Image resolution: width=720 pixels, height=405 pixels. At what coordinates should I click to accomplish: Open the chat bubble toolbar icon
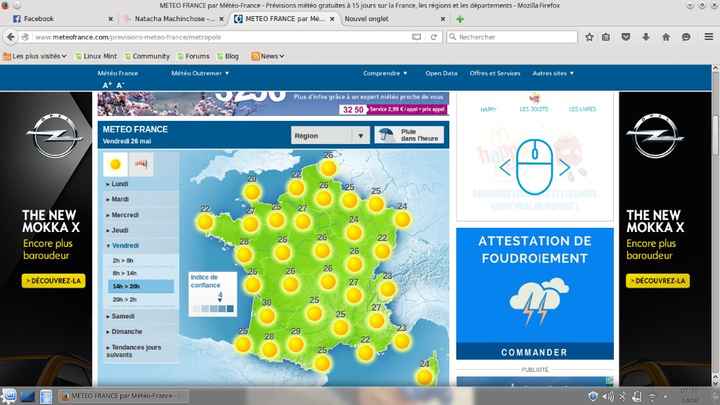686,37
